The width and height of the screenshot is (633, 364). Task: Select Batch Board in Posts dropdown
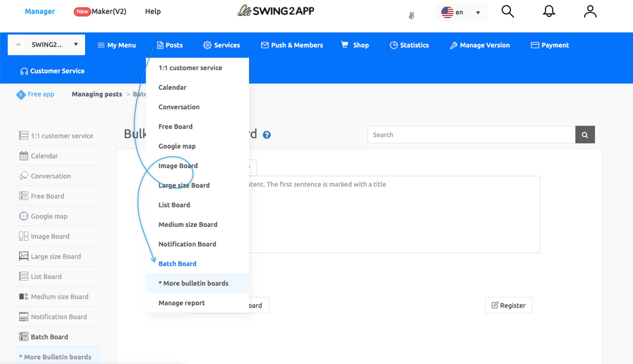pyautogui.click(x=177, y=264)
